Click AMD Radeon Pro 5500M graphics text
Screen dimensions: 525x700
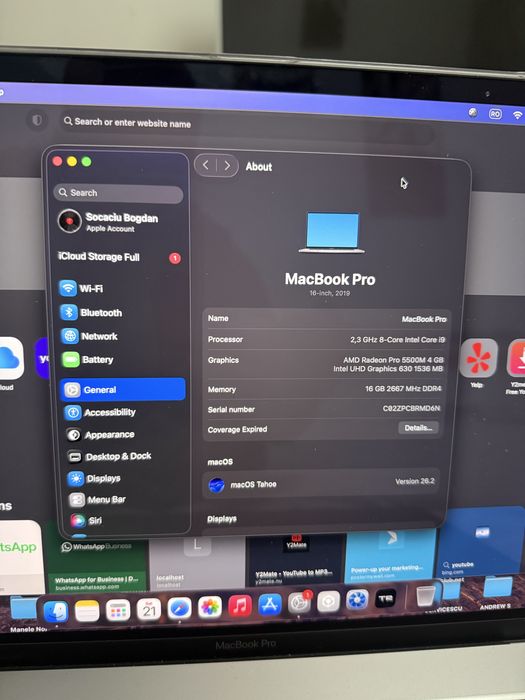click(x=393, y=360)
